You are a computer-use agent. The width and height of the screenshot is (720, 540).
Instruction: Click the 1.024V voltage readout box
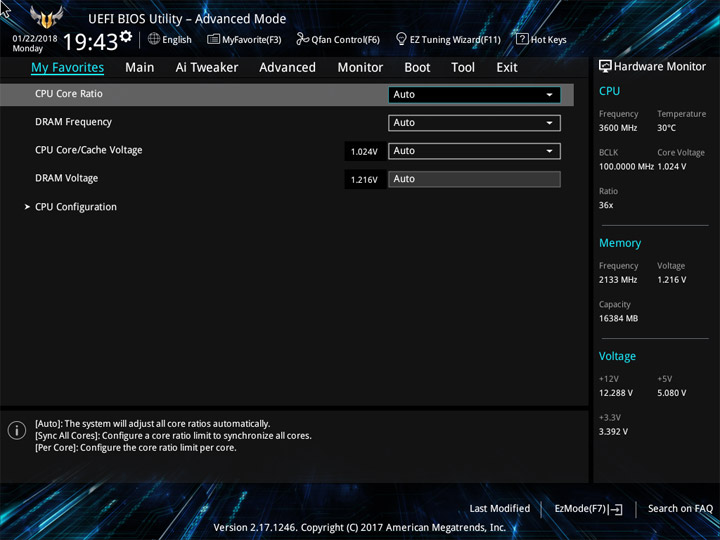(365, 152)
